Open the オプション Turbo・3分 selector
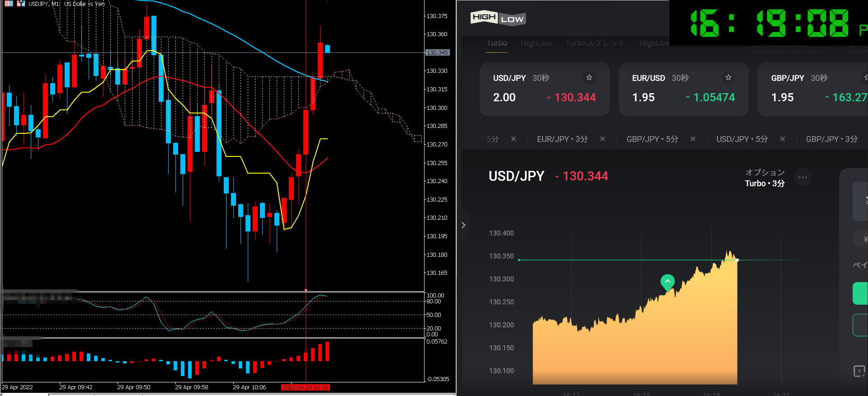Viewport: 868px width, 396px height. point(765,178)
